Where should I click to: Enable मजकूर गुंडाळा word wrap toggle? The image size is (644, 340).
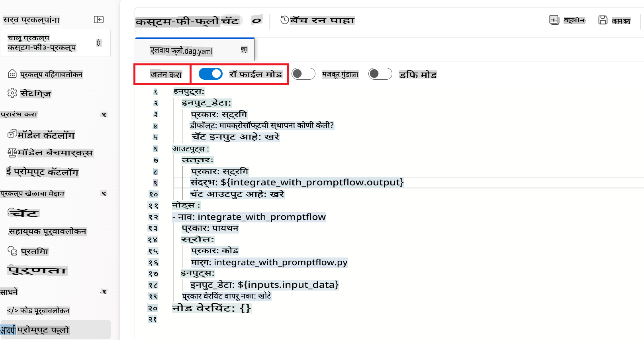click(x=303, y=74)
